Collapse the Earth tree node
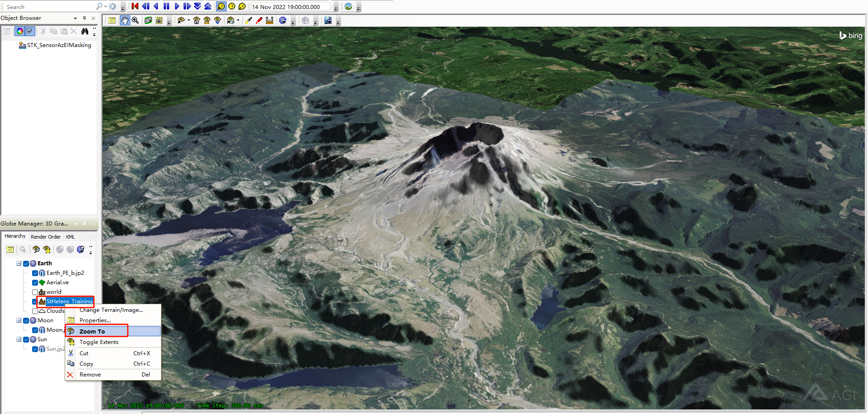The image size is (868, 414). (19, 263)
